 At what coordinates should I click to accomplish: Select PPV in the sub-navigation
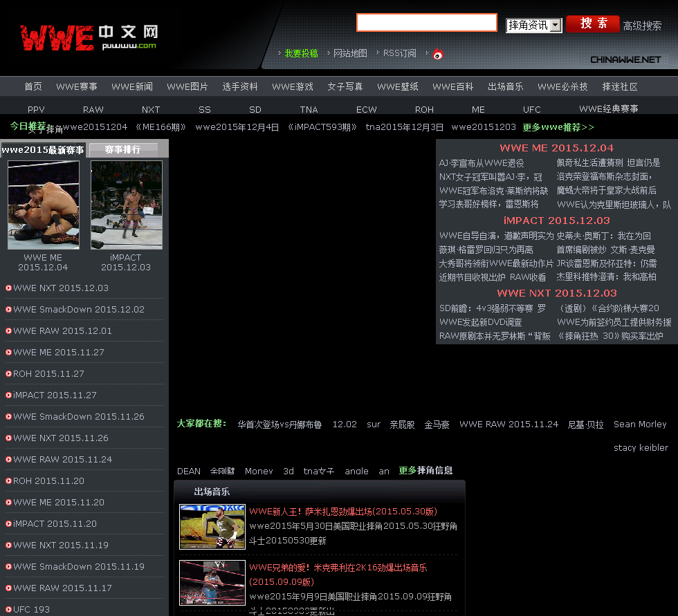tap(36, 110)
